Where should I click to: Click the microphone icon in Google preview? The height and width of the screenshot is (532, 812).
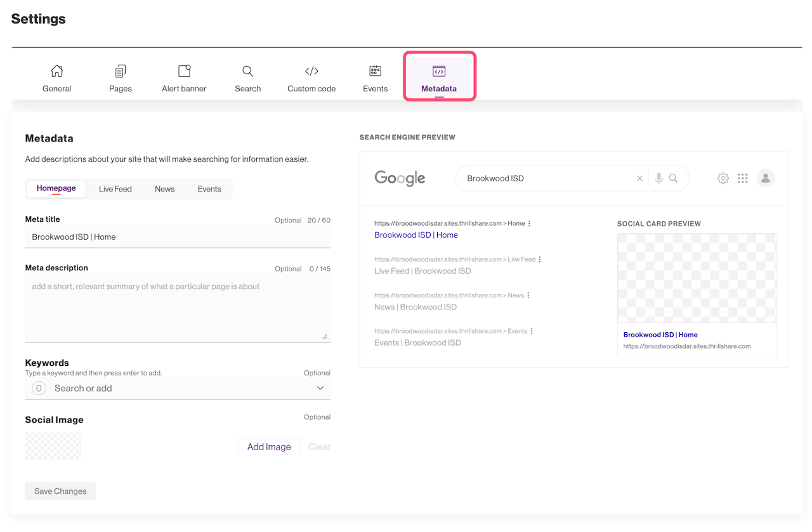pyautogui.click(x=659, y=178)
